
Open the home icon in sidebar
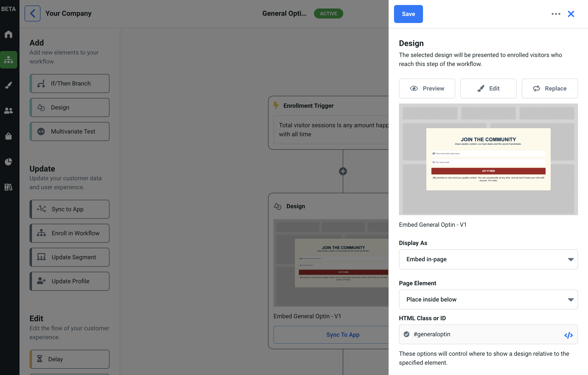8,34
